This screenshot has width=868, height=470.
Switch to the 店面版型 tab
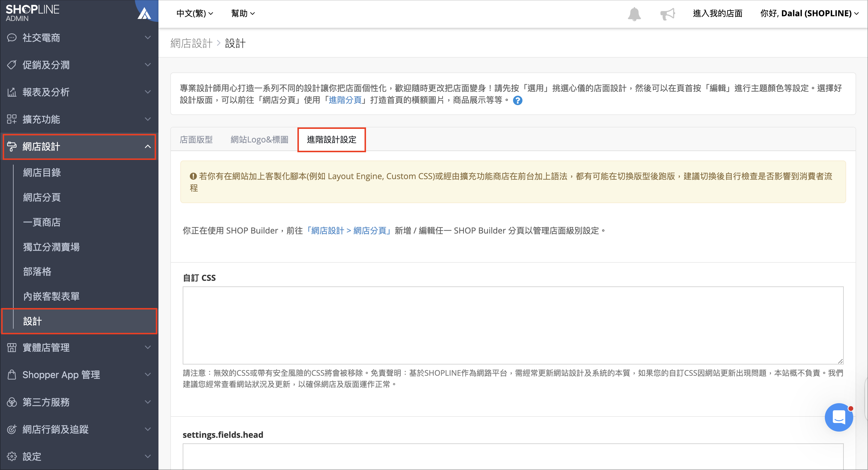point(196,140)
